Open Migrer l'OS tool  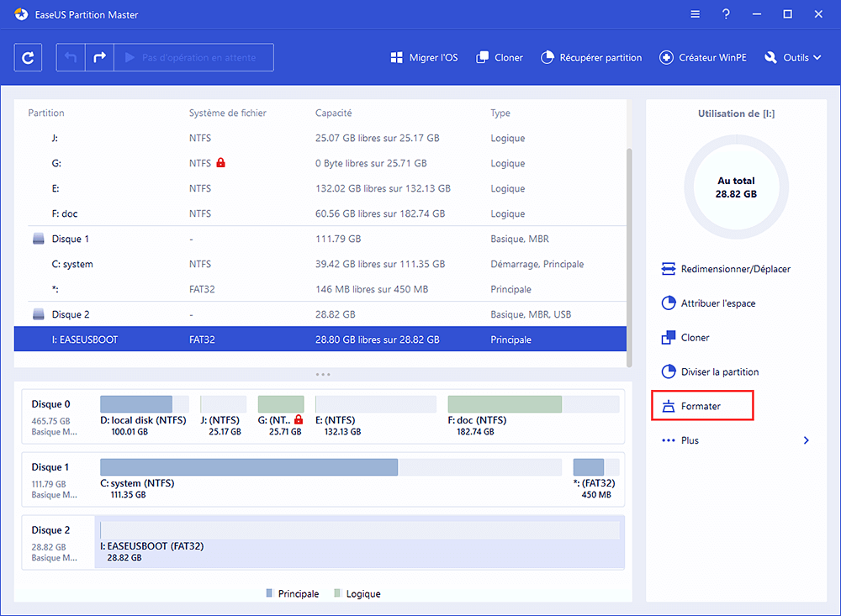(424, 57)
